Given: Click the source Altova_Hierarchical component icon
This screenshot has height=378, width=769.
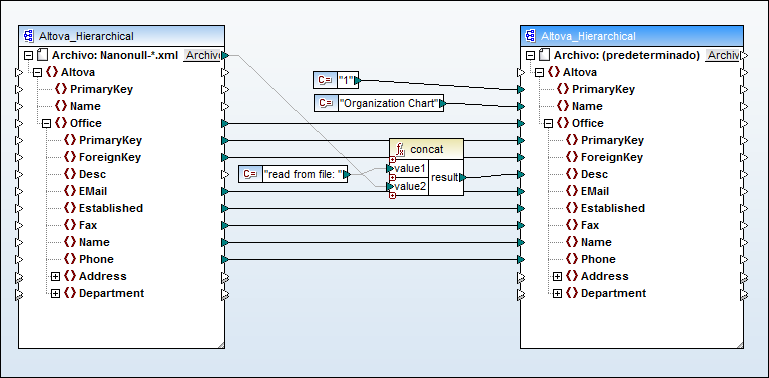Looking at the screenshot, I should 28,36.
